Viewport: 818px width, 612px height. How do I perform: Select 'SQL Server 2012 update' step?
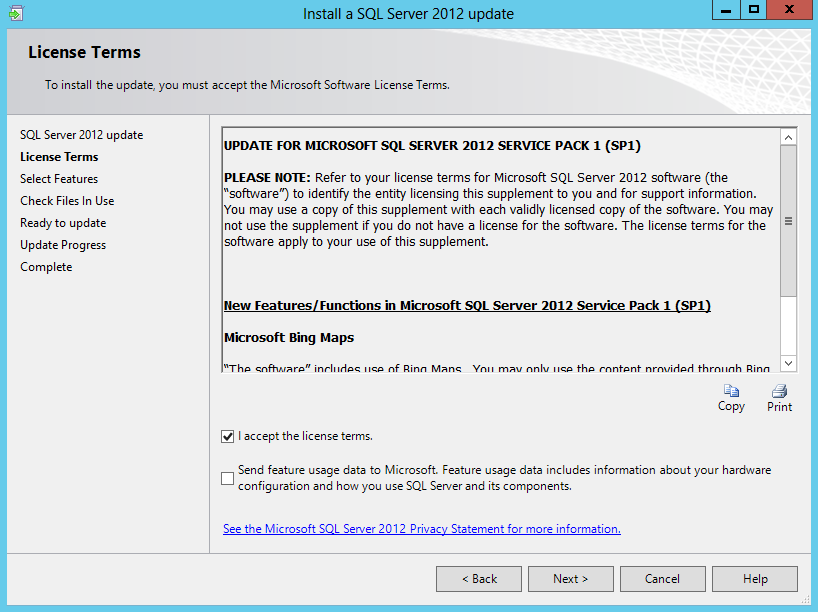(x=81, y=135)
